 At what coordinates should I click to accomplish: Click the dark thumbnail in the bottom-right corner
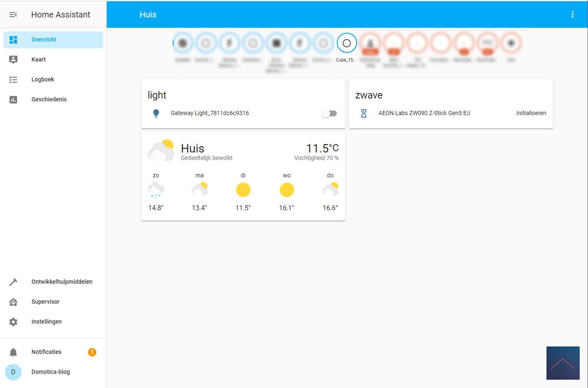563,363
